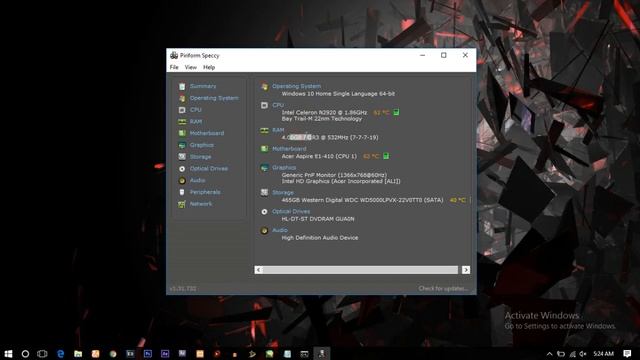
Task: Click the RAM heading link in summary
Action: [x=278, y=130]
